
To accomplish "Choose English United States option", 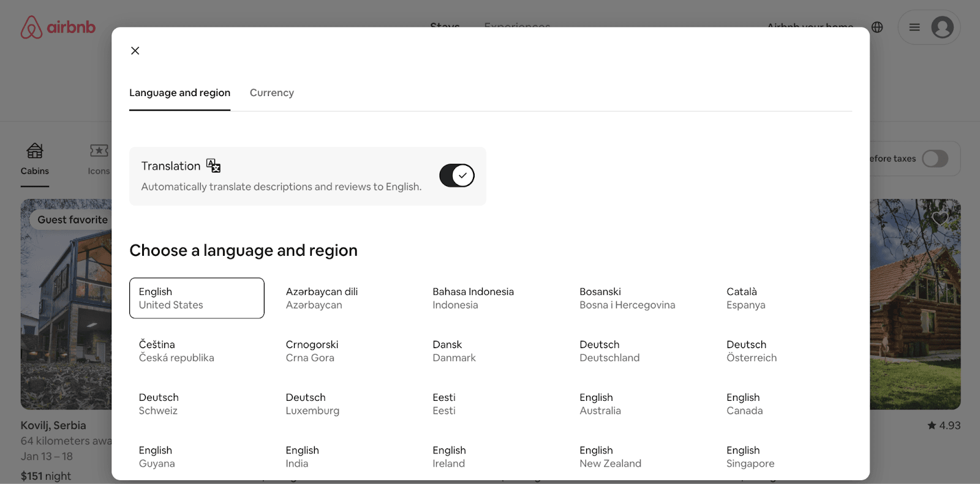I will click(x=197, y=298).
